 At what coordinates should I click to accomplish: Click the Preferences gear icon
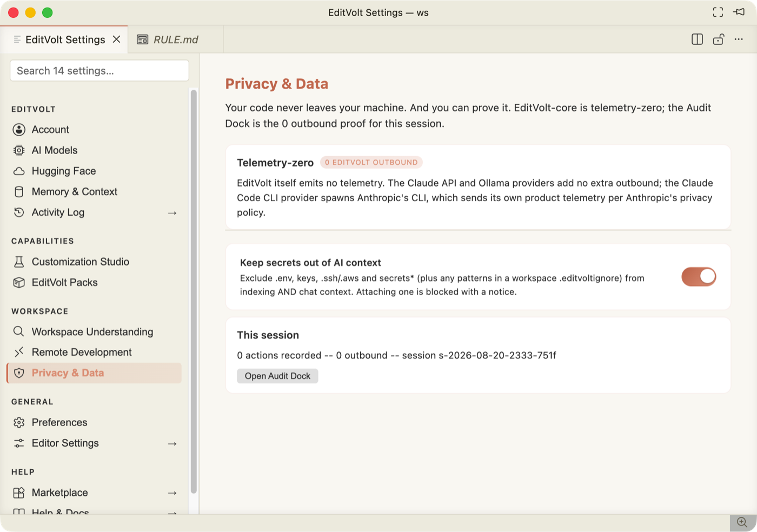pos(19,422)
